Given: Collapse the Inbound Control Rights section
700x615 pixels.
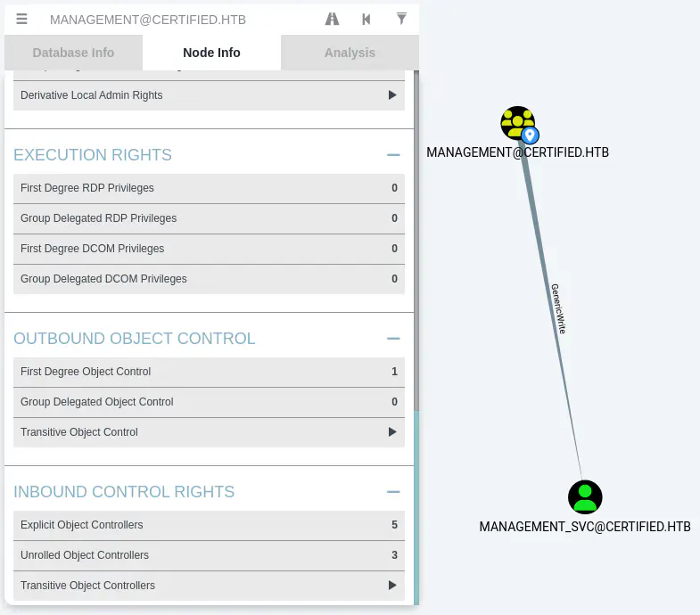Looking at the screenshot, I should [x=393, y=492].
